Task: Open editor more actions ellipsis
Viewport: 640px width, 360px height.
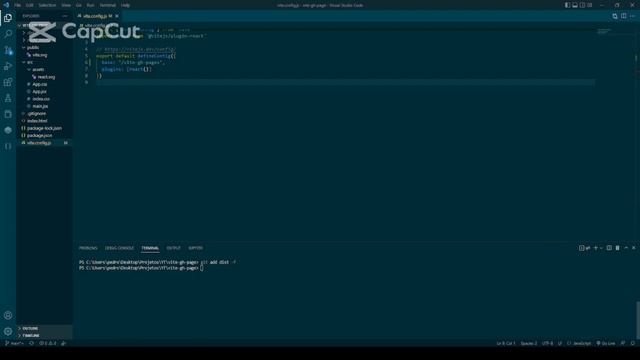Action: (x=632, y=16)
